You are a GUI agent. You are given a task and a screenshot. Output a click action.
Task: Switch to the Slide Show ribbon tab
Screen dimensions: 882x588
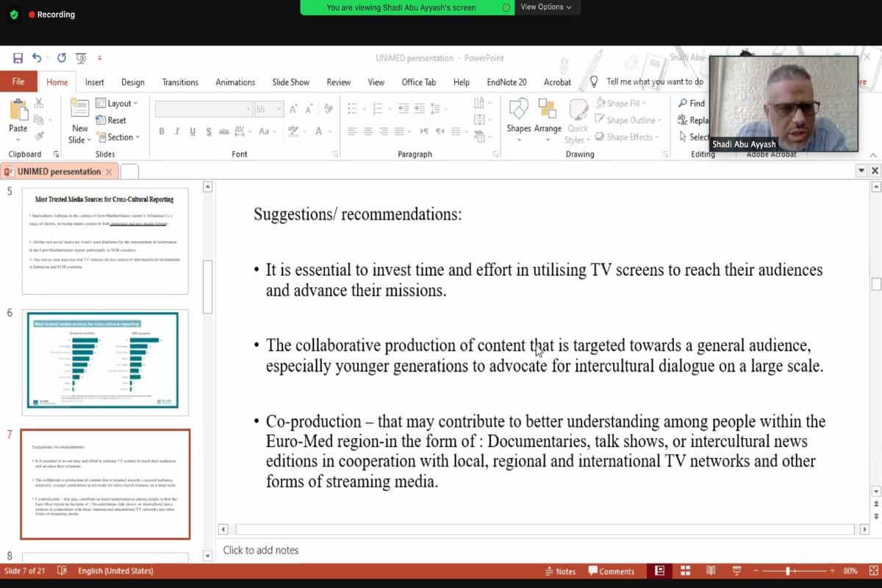click(x=291, y=82)
